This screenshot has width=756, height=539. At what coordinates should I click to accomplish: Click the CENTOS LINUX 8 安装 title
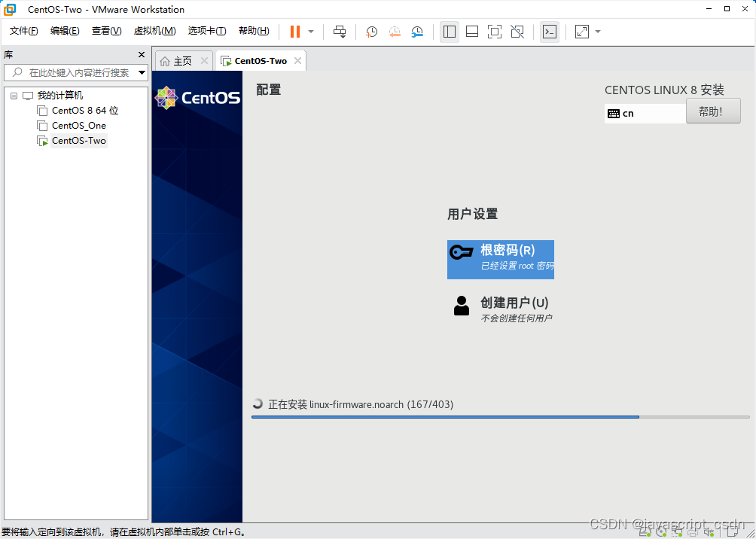pos(664,90)
